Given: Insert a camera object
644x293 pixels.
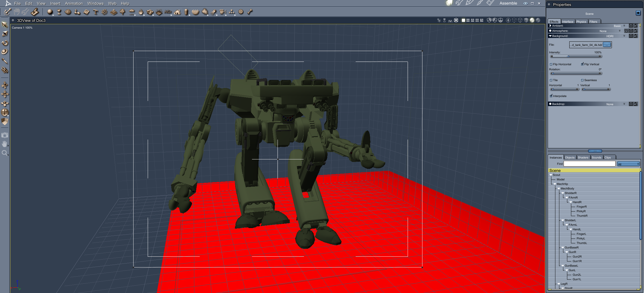Looking at the screenshot, I should coord(223,12).
